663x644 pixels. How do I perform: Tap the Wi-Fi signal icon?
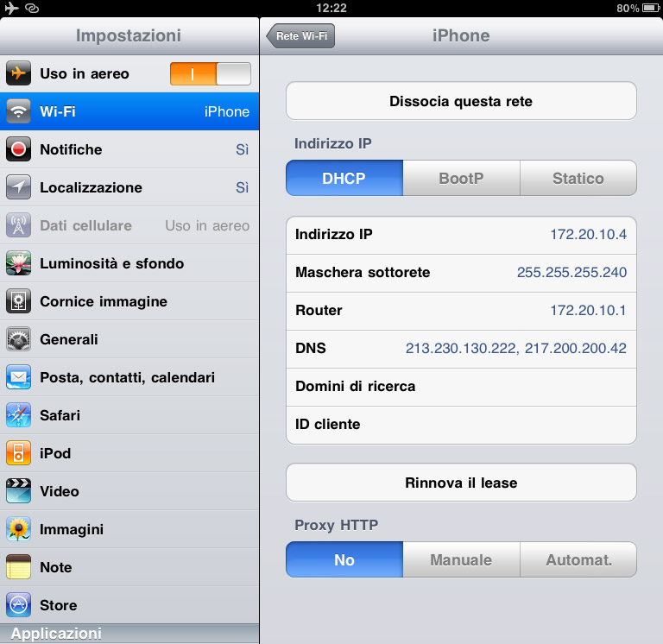[x=18, y=111]
